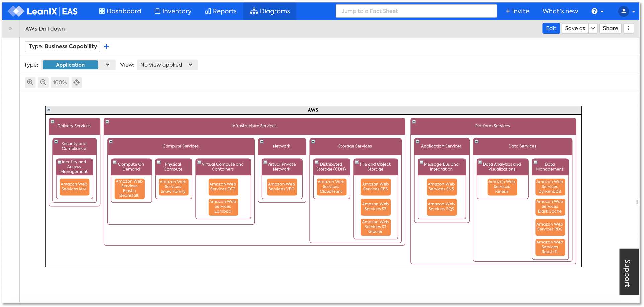Select the Amazon Web Services Elastic Beanstalk box
This screenshot has height=307, width=644.
tap(130, 189)
